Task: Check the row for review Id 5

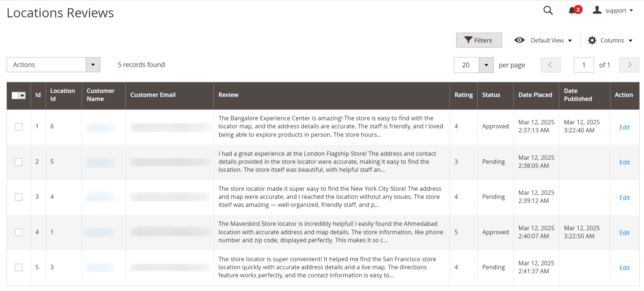Action: click(19, 267)
